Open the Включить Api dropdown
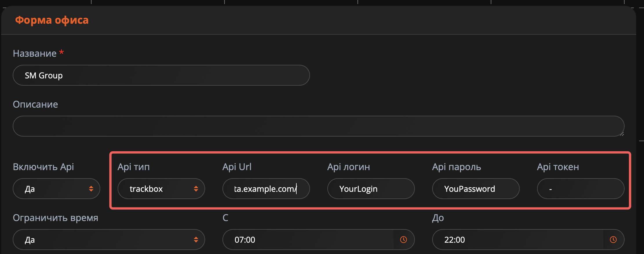The image size is (644, 254). (56, 189)
